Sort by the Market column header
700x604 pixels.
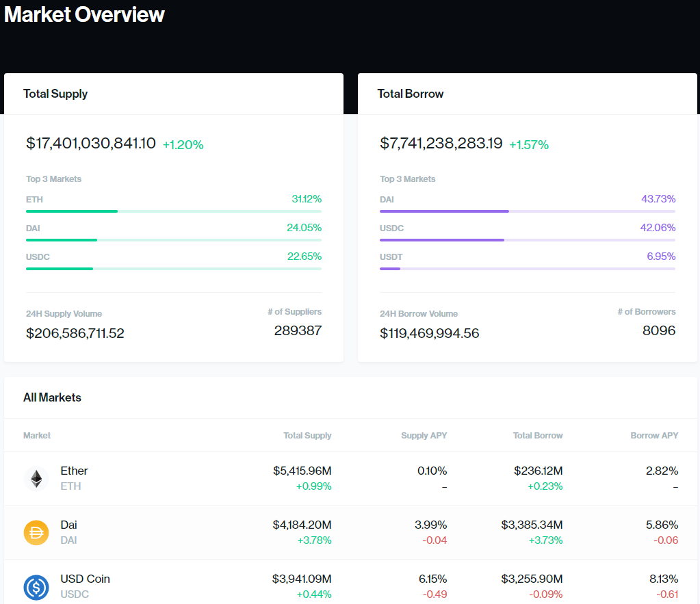[x=37, y=436]
